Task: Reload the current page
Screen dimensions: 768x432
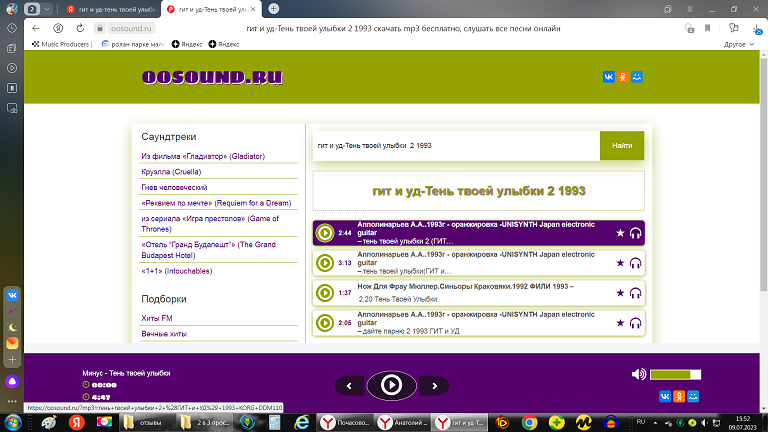Action: click(x=80, y=28)
